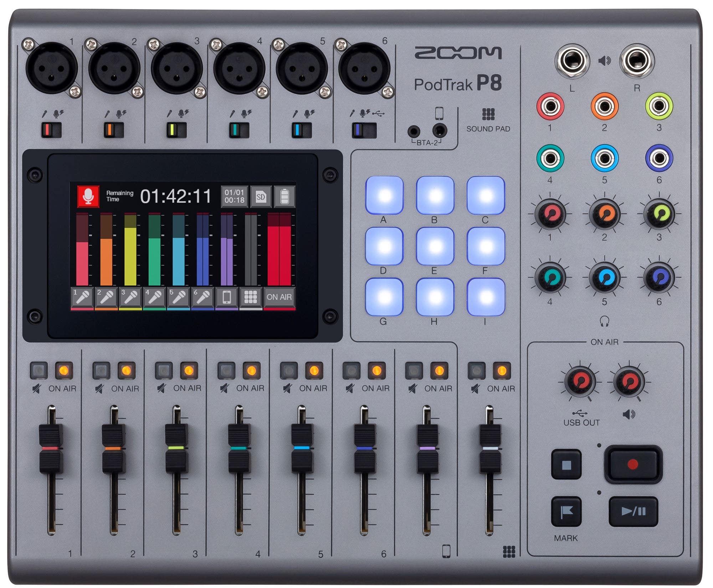The height and width of the screenshot is (588, 713).
Task: Trigger sound pad C
Action: (486, 195)
